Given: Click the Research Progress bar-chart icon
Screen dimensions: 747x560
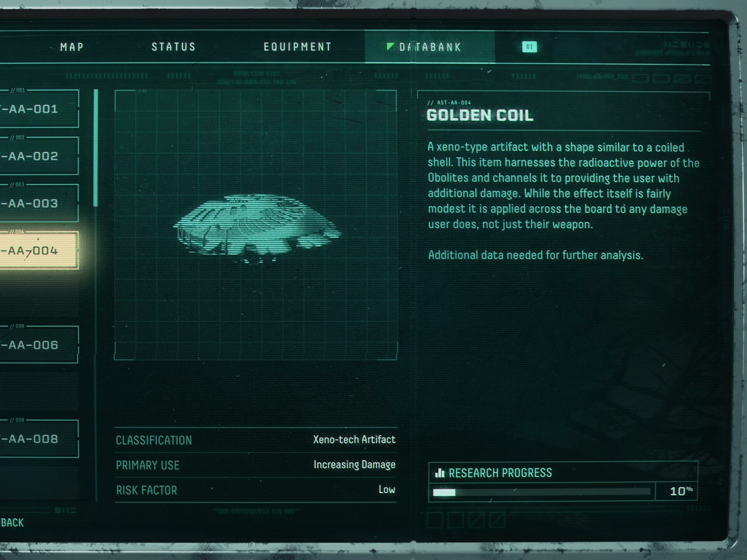Looking at the screenshot, I should coord(440,472).
